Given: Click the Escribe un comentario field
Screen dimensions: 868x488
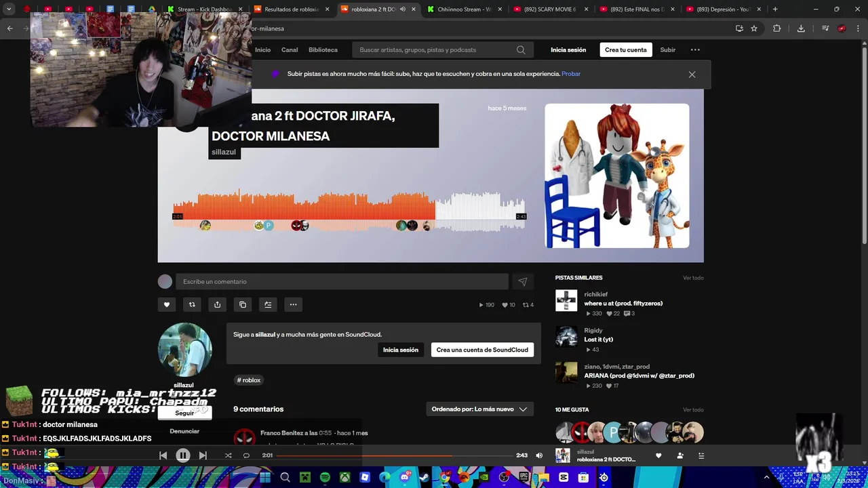Looking at the screenshot, I should tap(342, 282).
